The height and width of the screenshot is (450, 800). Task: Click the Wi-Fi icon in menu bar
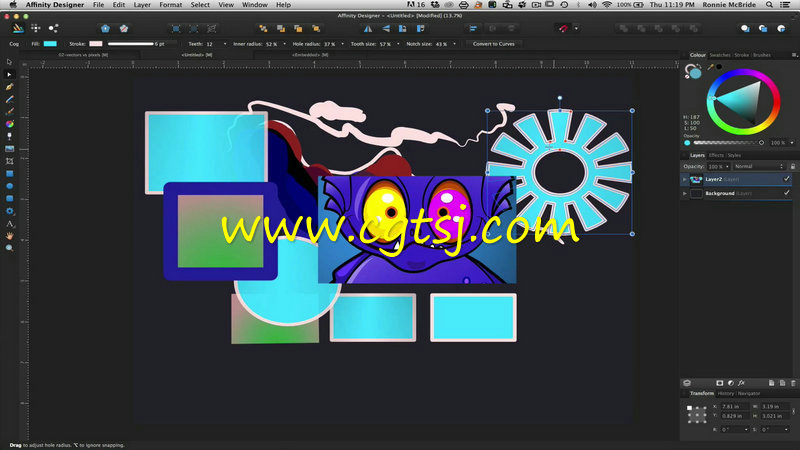click(607, 5)
